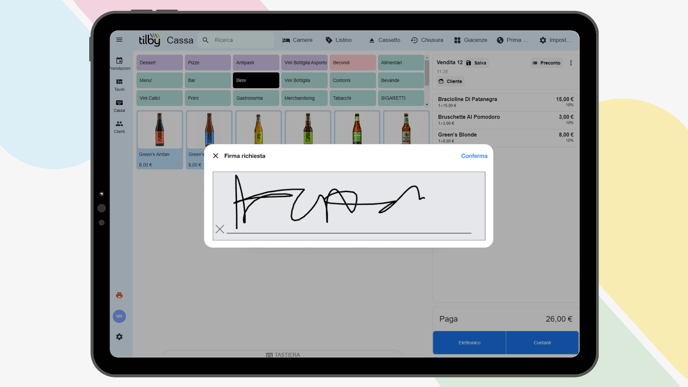The width and height of the screenshot is (688, 387).
Task: Select the Dessert category tab
Action: point(159,63)
